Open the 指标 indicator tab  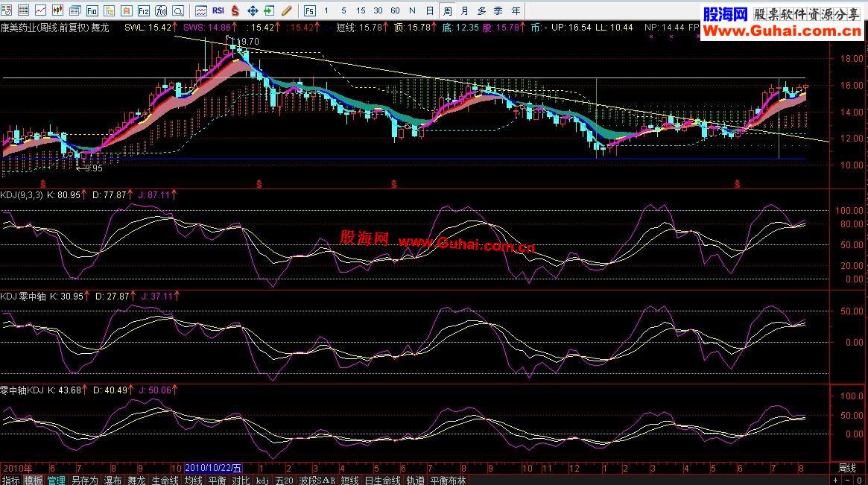(x=11, y=480)
